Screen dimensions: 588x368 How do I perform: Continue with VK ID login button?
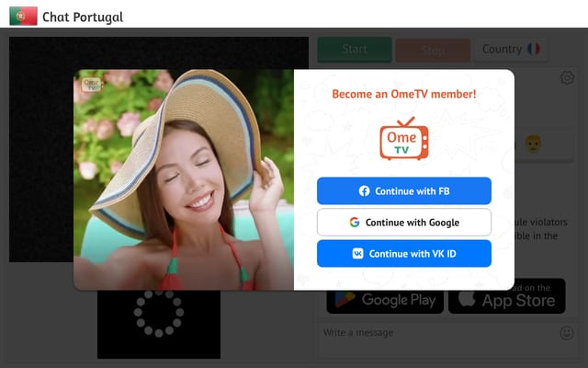pos(404,254)
